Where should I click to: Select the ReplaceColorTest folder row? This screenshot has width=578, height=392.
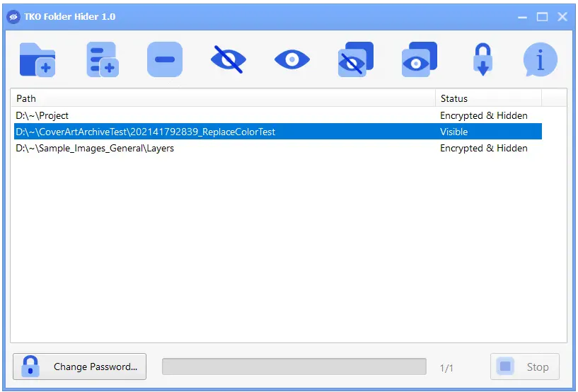click(278, 132)
